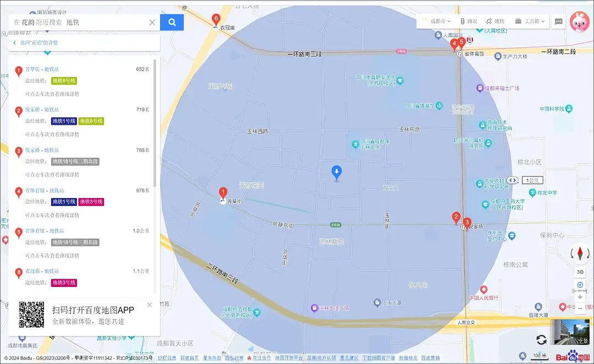Open 意见建议 footer link
The width and height of the screenshot is (594, 364).
(x=349, y=358)
